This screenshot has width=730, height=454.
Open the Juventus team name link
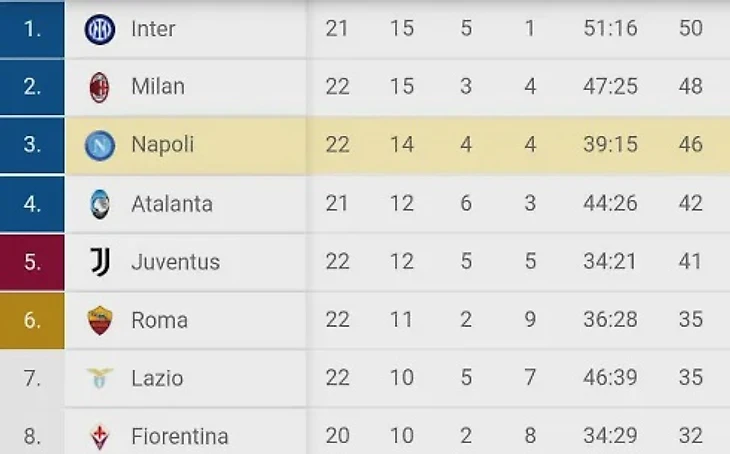175,262
